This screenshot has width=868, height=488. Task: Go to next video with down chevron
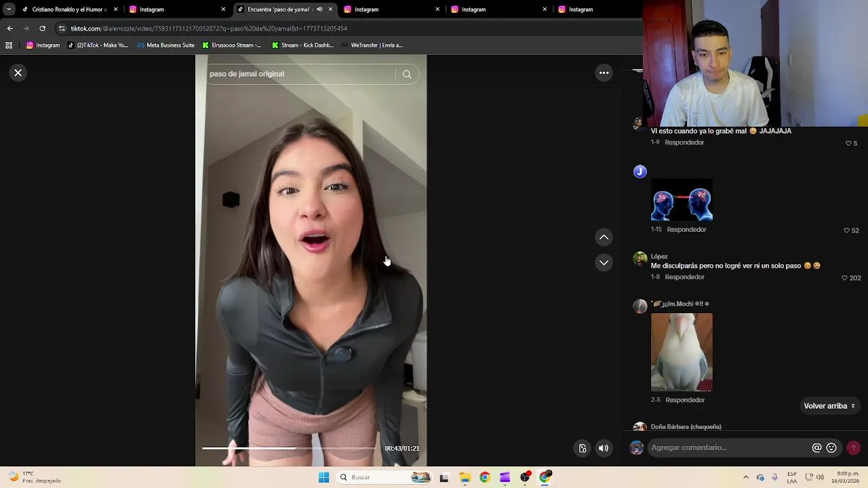(604, 262)
